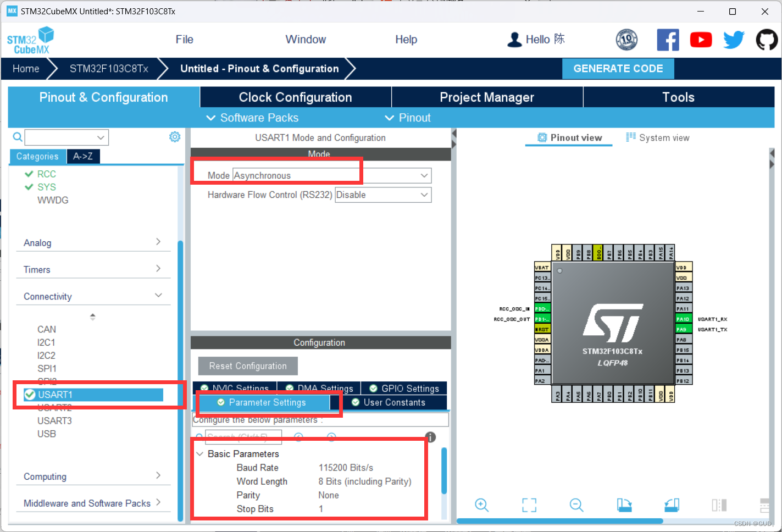Open the Facebook link icon
Viewport: 782px width, 532px height.
[x=668, y=40]
